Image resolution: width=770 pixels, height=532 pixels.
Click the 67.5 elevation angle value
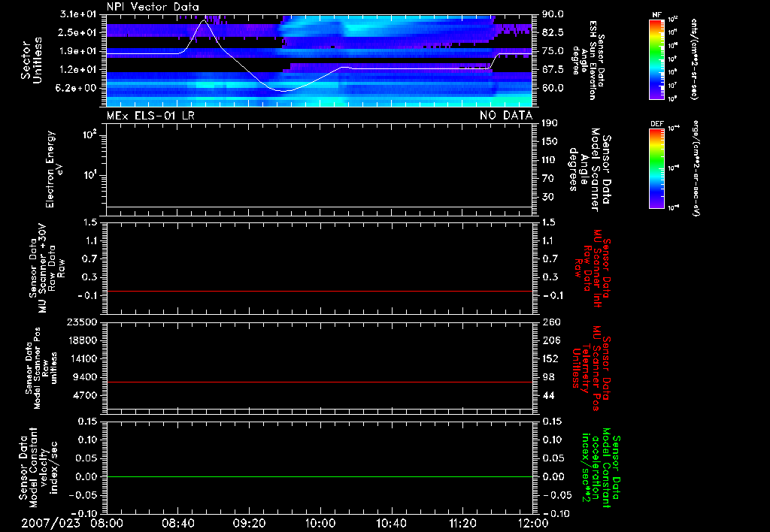[x=553, y=70]
